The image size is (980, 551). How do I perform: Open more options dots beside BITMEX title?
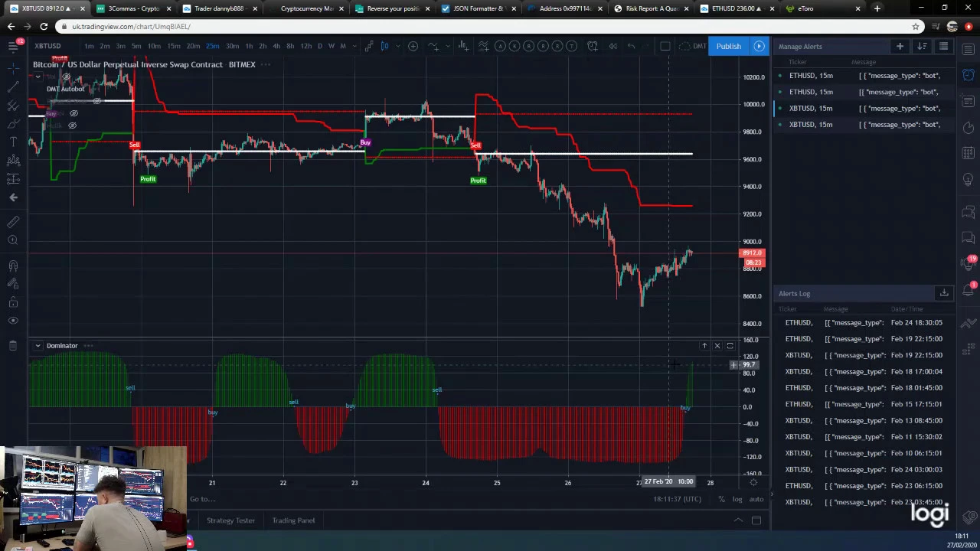tap(266, 64)
